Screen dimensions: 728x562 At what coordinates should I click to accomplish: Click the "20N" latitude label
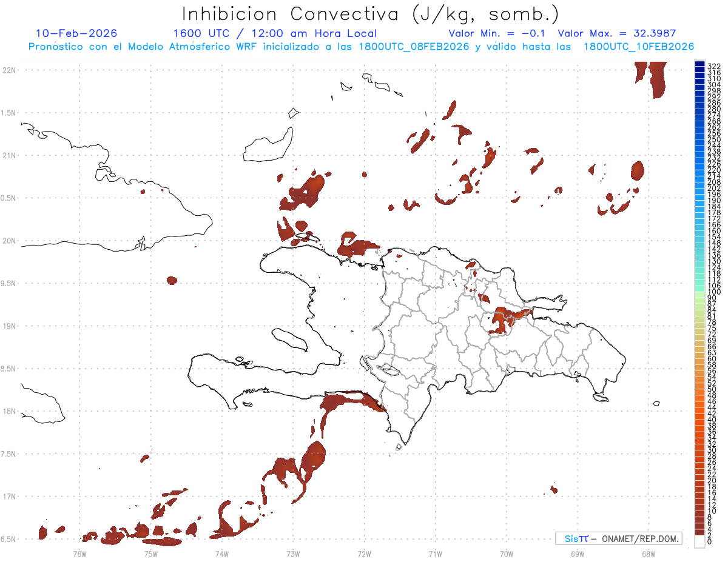click(x=9, y=241)
